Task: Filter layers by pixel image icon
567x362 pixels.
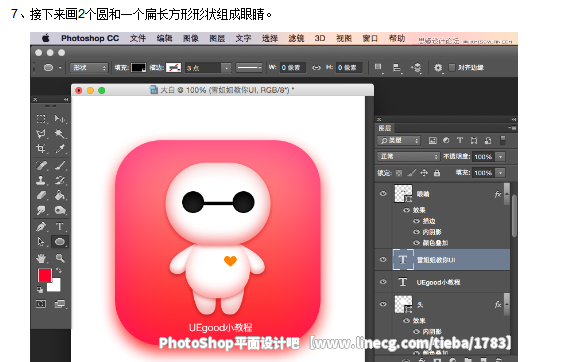Action: click(432, 140)
